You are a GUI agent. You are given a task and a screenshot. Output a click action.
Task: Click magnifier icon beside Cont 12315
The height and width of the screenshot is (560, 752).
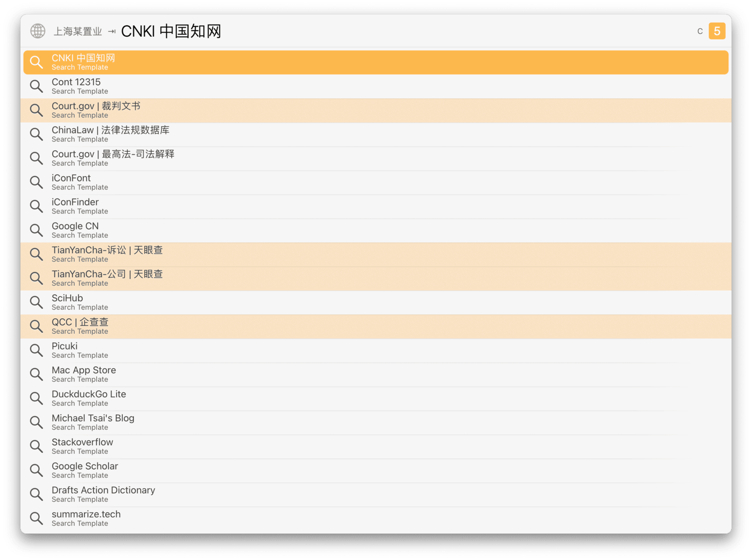[36, 86]
